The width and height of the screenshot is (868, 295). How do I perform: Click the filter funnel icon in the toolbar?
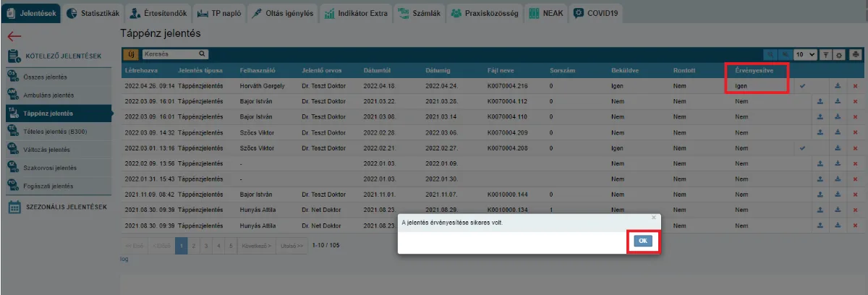coord(827,54)
